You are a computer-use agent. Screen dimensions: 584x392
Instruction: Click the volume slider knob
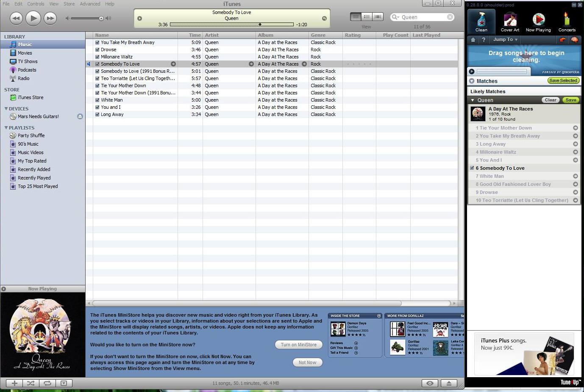coord(101,18)
